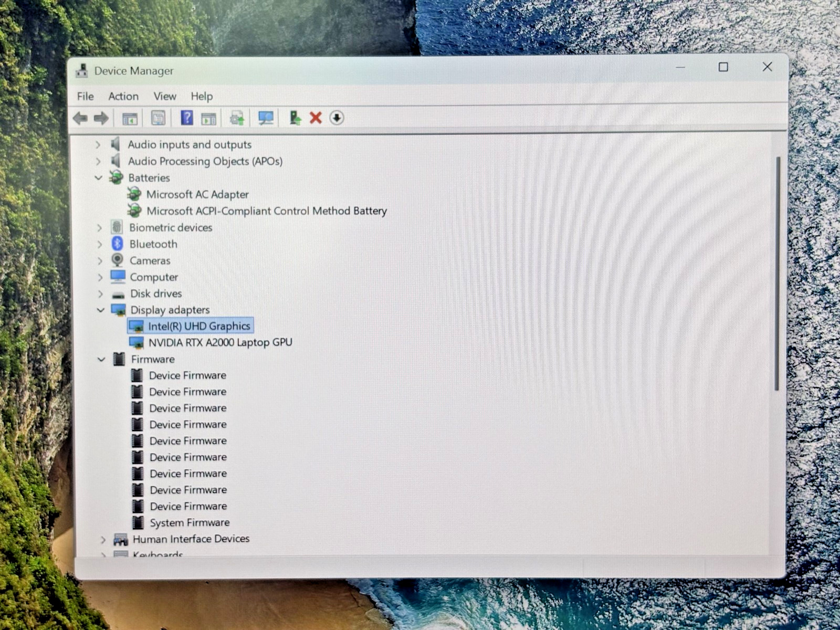
Task: Open the Action menu
Action: (x=123, y=96)
